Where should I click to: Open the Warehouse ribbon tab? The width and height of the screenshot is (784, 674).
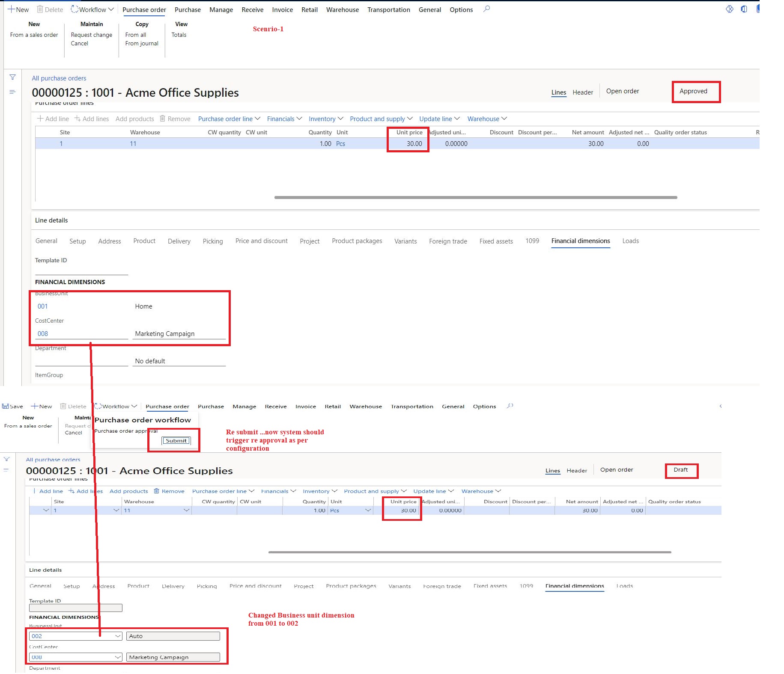tap(342, 9)
